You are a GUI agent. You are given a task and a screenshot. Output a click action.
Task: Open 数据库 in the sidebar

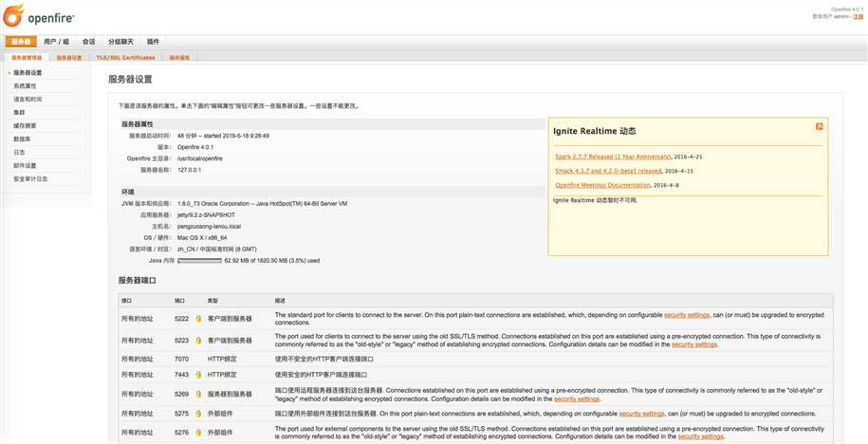click(22, 139)
